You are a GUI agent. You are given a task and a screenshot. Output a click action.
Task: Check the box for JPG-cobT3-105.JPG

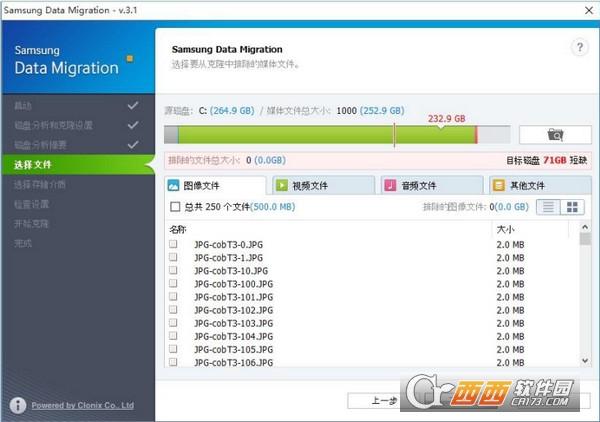click(x=173, y=349)
